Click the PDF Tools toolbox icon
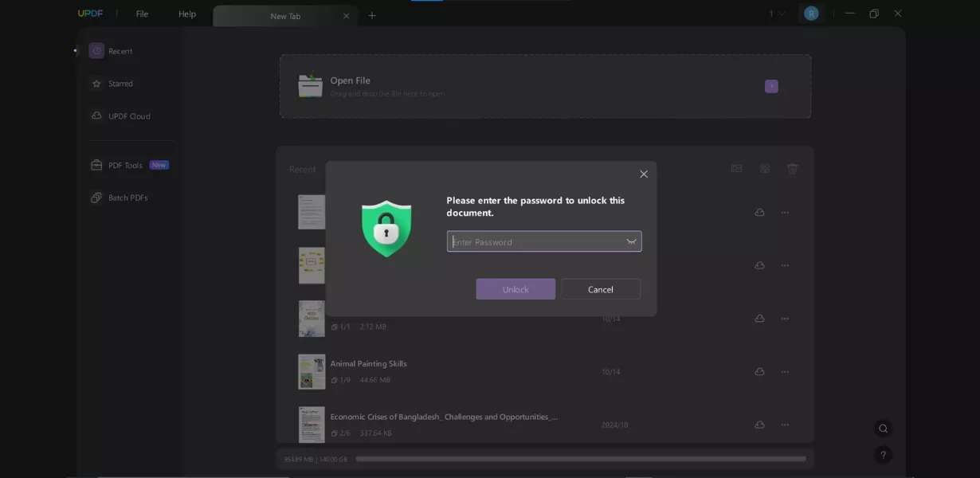Viewport: 980px width, 478px height. [x=96, y=165]
